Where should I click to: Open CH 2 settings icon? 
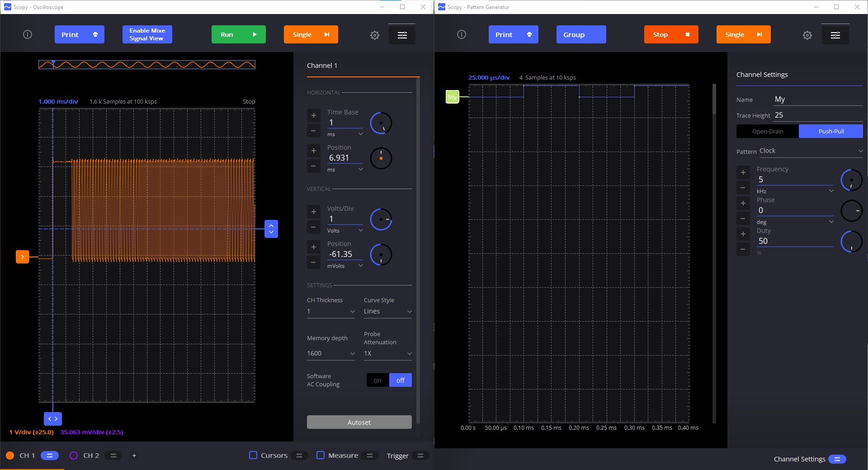pyautogui.click(x=113, y=456)
